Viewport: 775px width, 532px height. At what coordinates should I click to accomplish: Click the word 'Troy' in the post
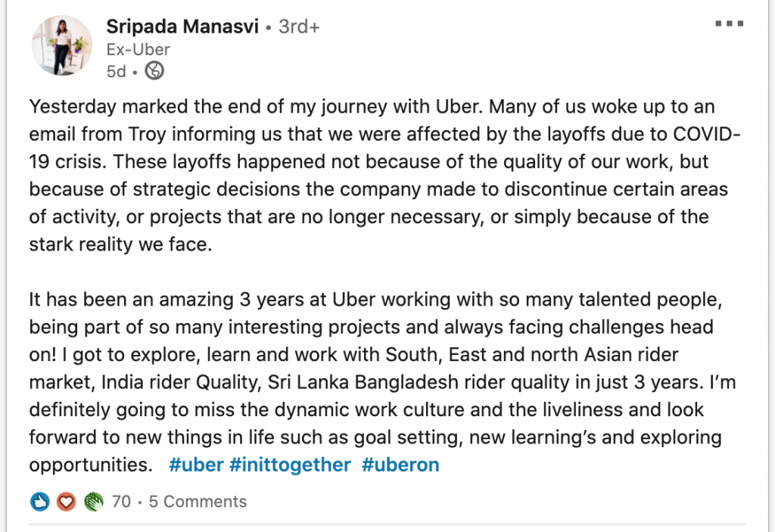(147, 134)
